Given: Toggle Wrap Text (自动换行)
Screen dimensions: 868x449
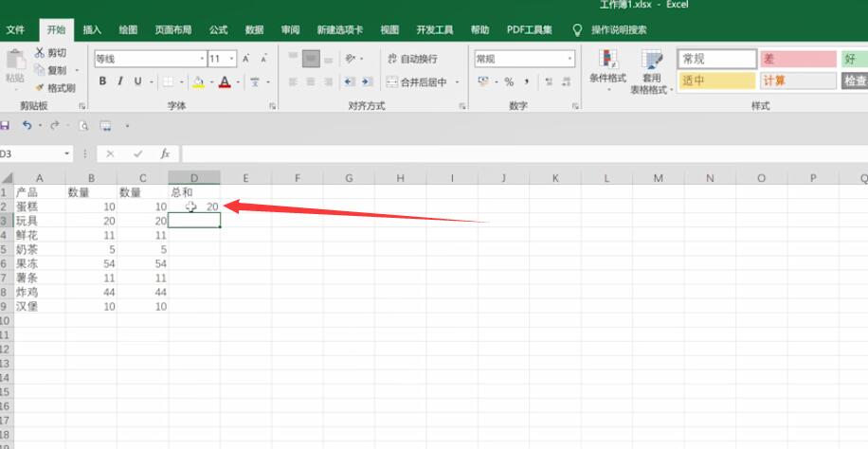Looking at the screenshot, I should [412, 58].
